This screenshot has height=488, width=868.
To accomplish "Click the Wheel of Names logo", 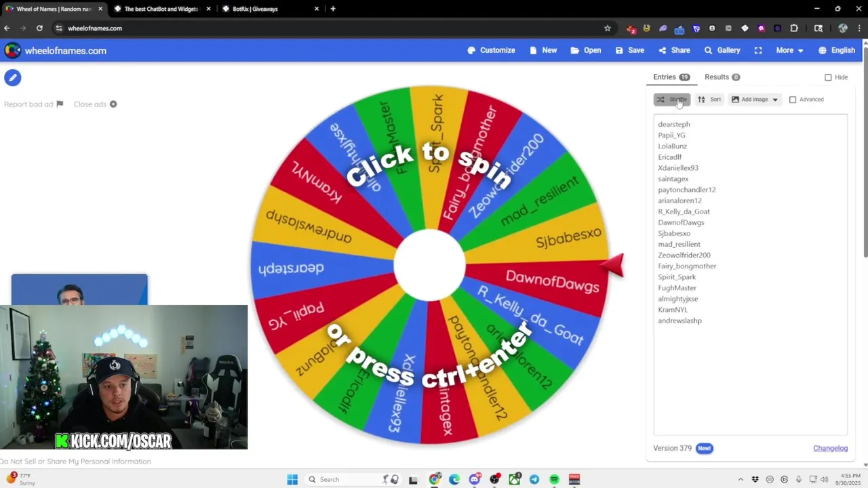I will click(12, 50).
